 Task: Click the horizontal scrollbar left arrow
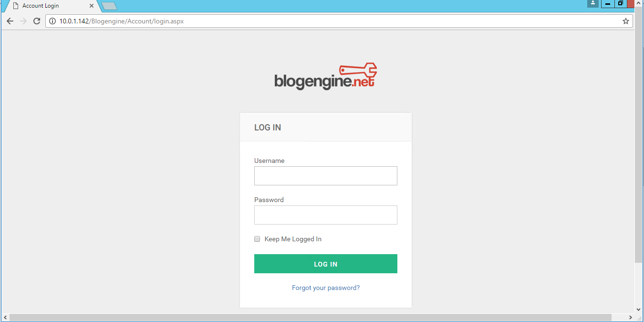pyautogui.click(x=5, y=317)
